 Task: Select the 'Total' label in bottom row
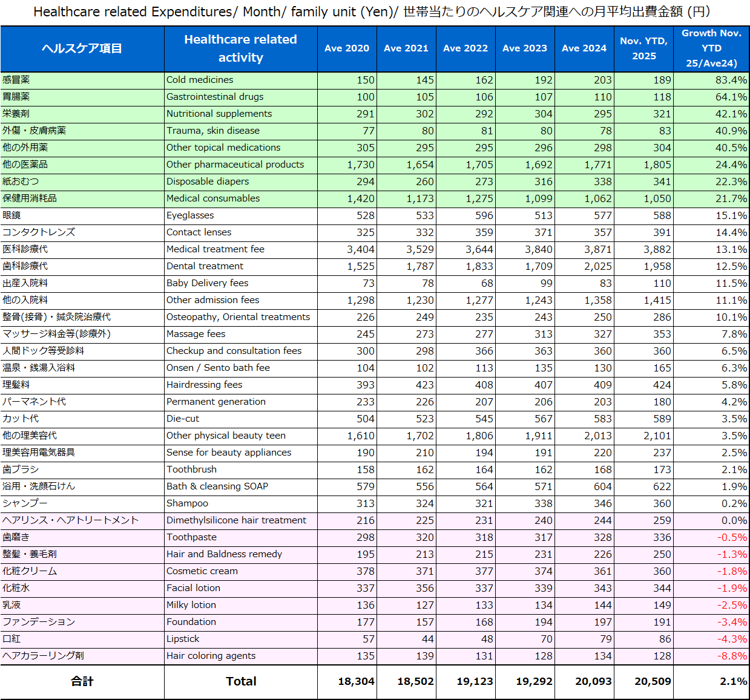[x=241, y=681]
